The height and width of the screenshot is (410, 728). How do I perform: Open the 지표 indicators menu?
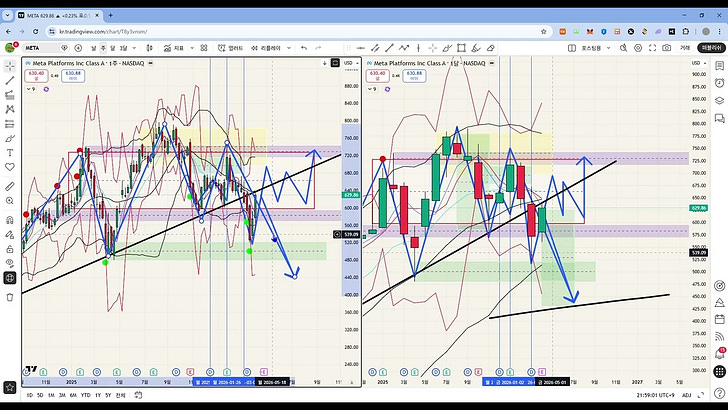[174, 48]
